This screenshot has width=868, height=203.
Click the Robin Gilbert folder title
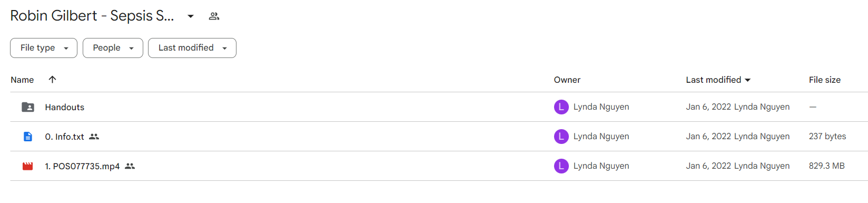coord(92,16)
